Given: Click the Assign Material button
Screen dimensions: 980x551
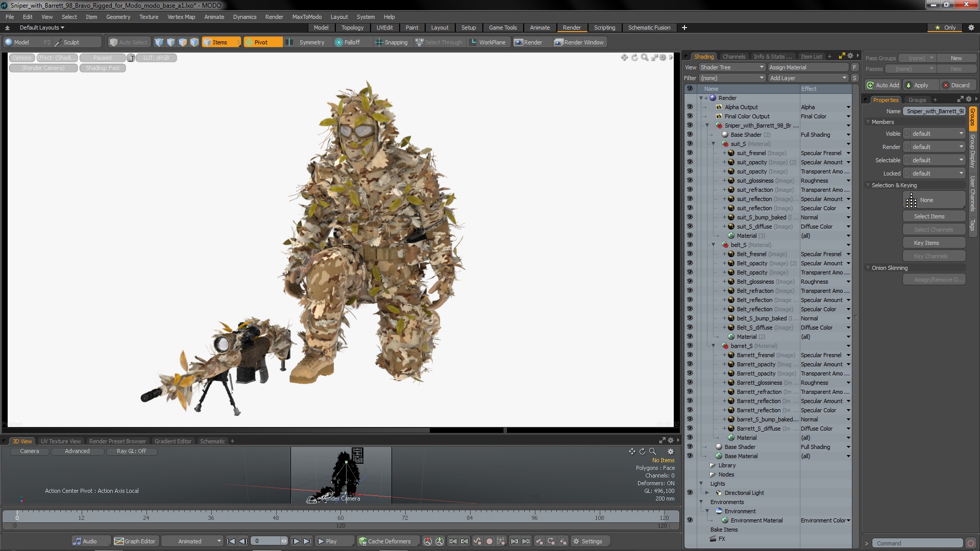Looking at the screenshot, I should [x=808, y=67].
